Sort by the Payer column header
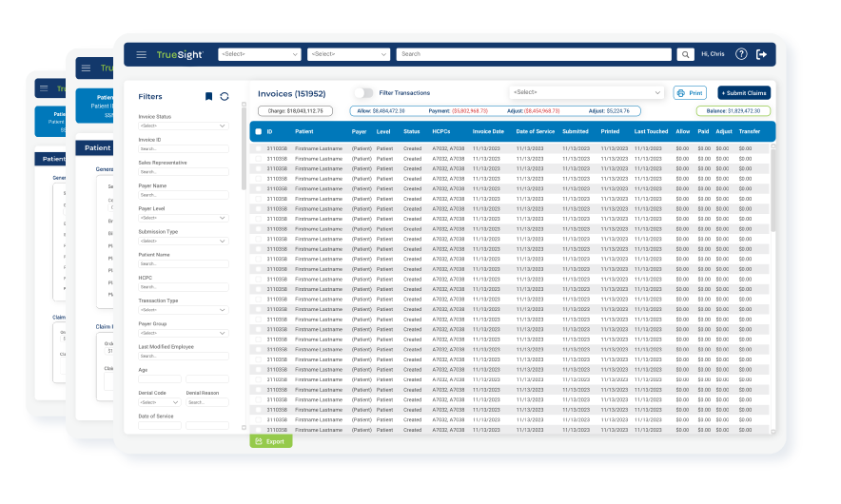The height and width of the screenshot is (504, 841). tap(359, 131)
